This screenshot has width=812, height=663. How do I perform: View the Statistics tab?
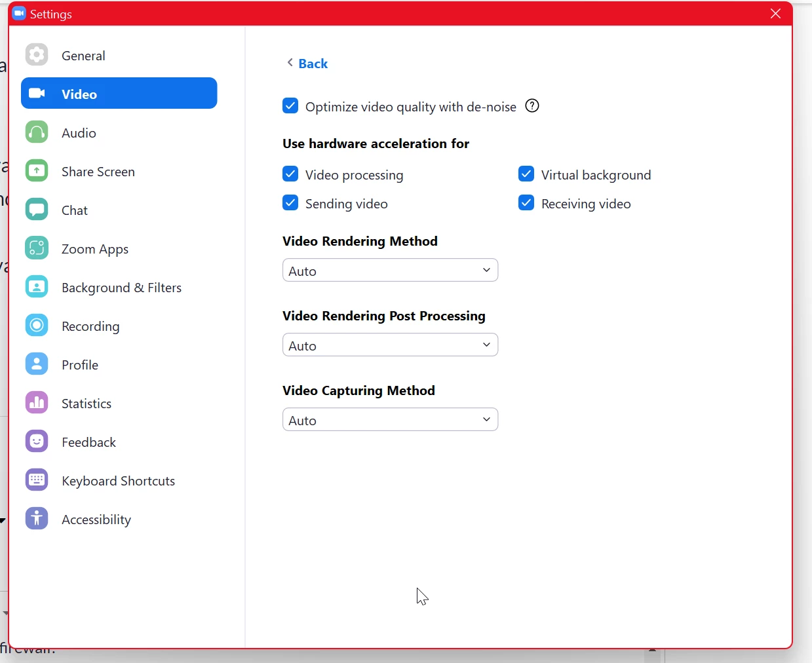119,403
